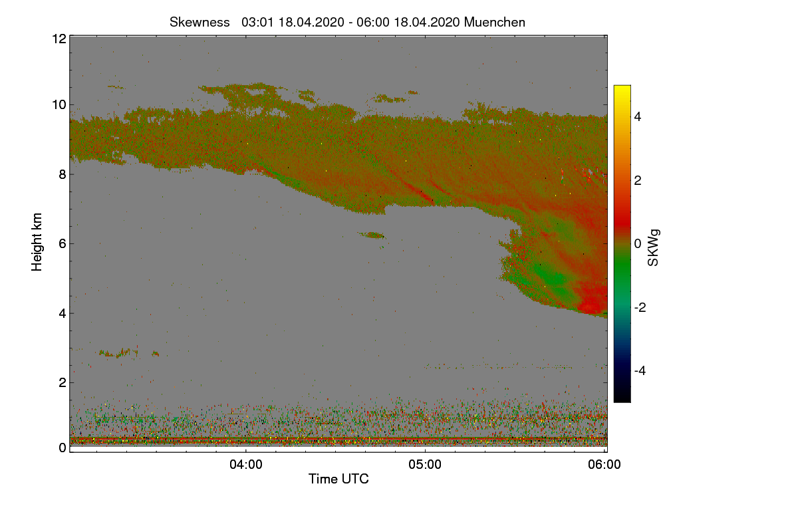
Task: Click the 04:00 time tick label
Action: [246, 465]
